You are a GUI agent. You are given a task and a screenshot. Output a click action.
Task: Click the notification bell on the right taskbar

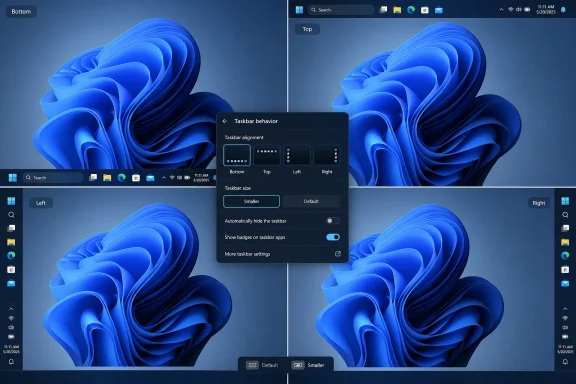click(565, 362)
